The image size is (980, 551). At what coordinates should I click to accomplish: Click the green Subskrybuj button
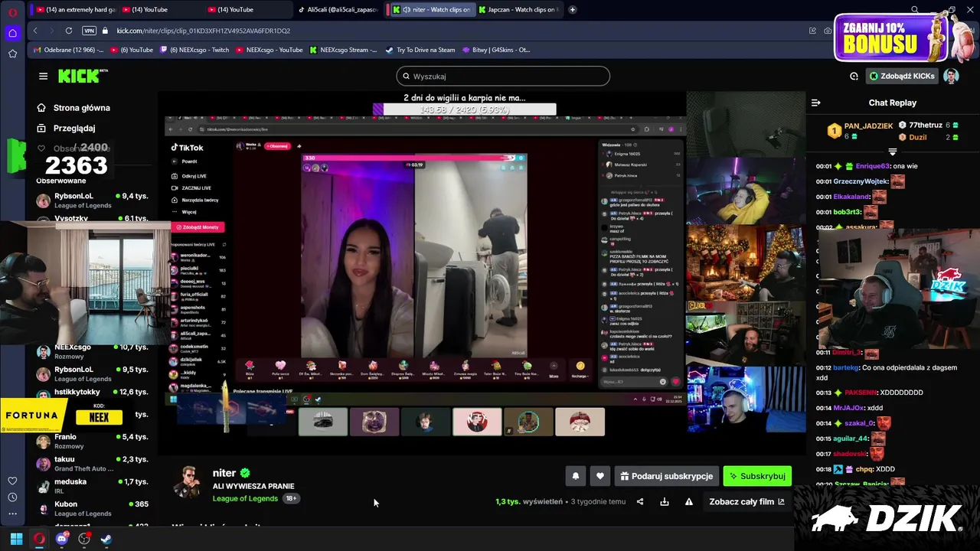pyautogui.click(x=757, y=476)
